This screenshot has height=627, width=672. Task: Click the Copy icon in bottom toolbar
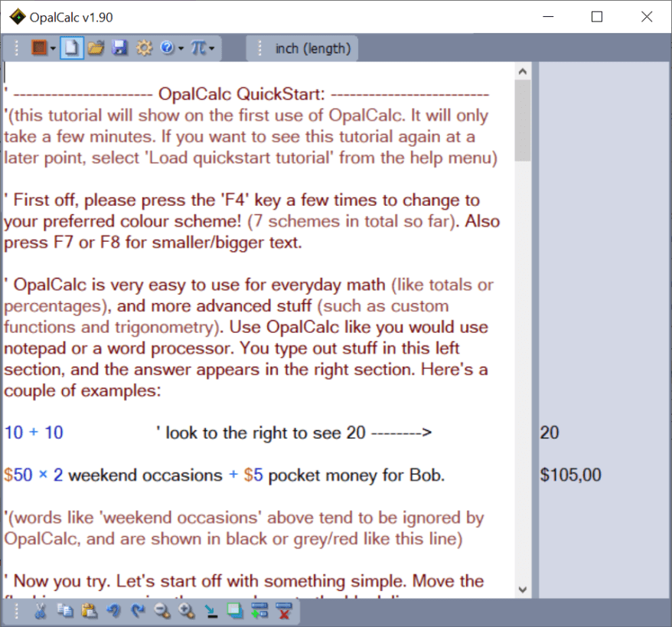pyautogui.click(x=65, y=611)
